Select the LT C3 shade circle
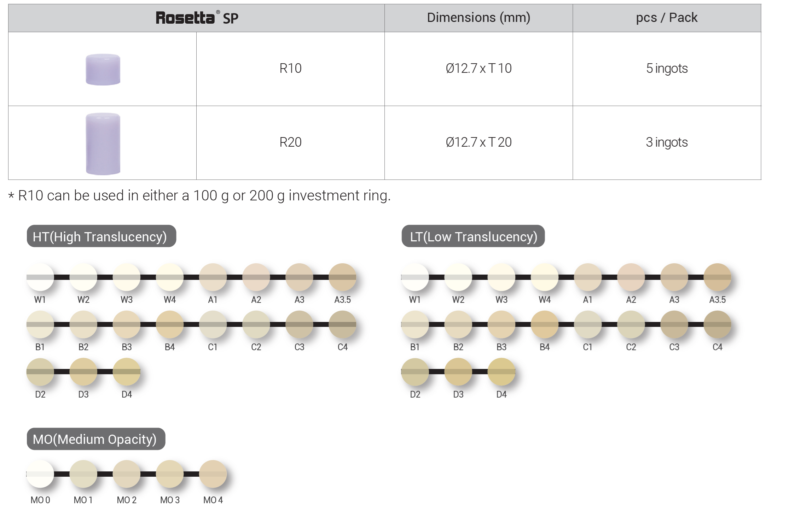The height and width of the screenshot is (517, 812). click(674, 324)
